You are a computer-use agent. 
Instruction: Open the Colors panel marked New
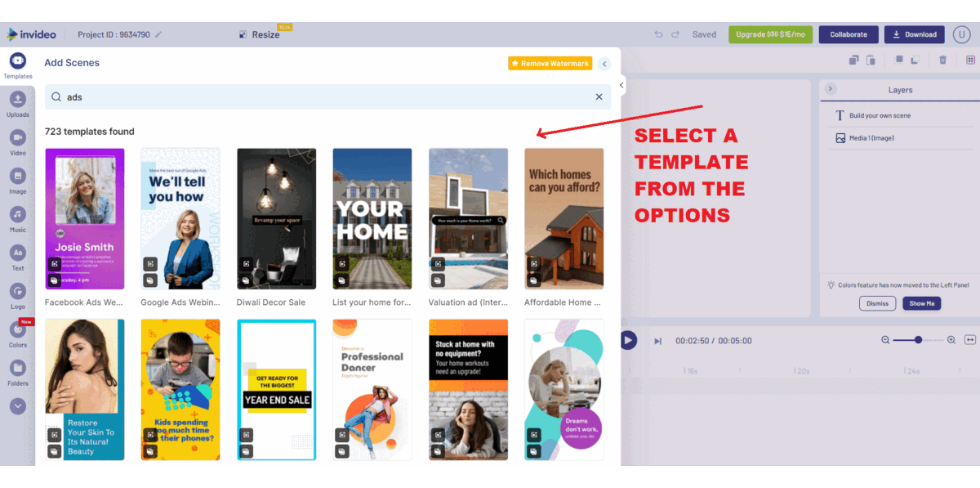(18, 334)
